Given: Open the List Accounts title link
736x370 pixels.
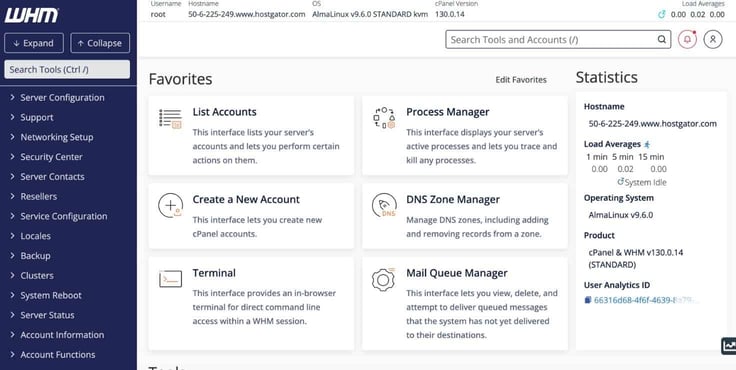Looking at the screenshot, I should [224, 112].
